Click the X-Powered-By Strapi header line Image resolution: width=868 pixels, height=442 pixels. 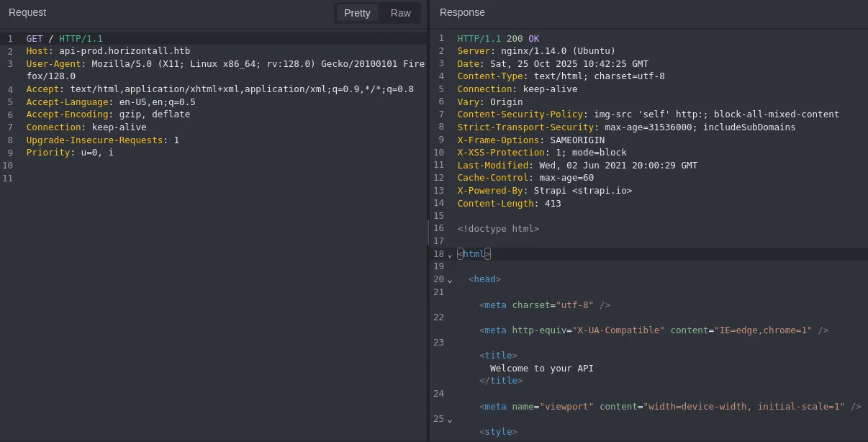click(544, 191)
